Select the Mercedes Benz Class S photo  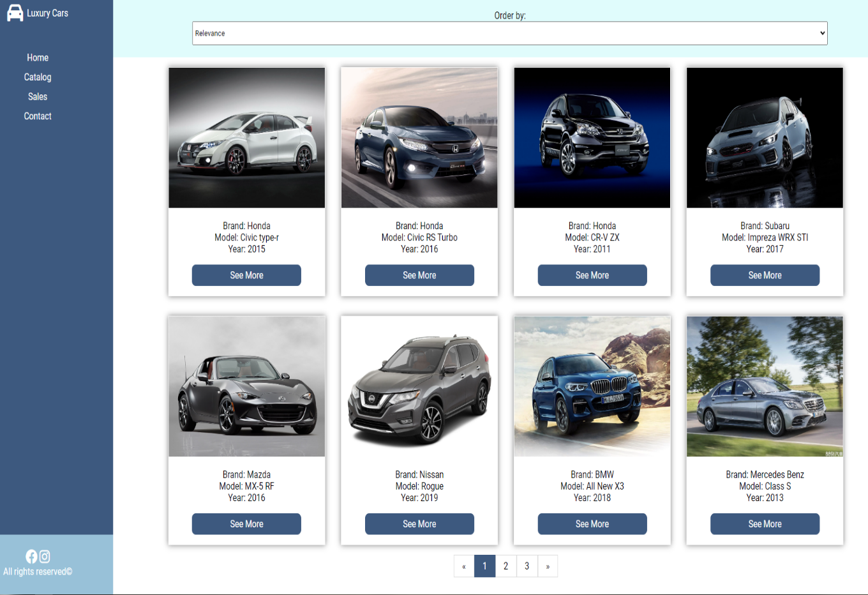(765, 386)
